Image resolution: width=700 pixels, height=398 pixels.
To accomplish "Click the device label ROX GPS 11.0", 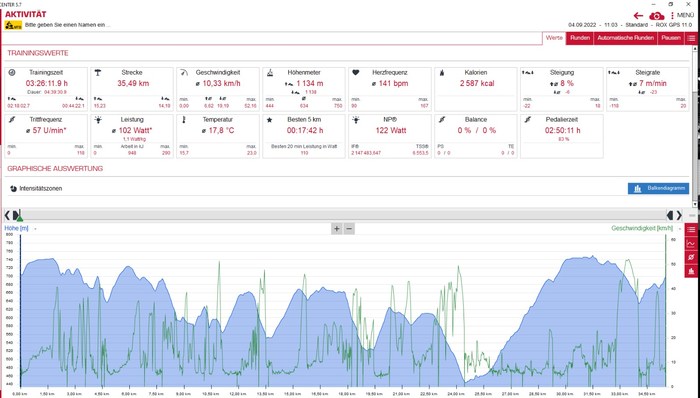I will click(x=674, y=25).
